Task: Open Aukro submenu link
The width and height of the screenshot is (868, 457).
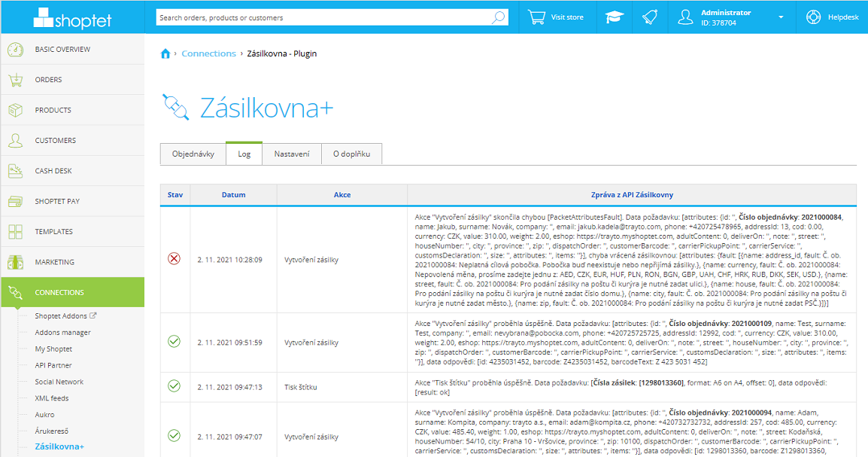Action: pyautogui.click(x=44, y=414)
